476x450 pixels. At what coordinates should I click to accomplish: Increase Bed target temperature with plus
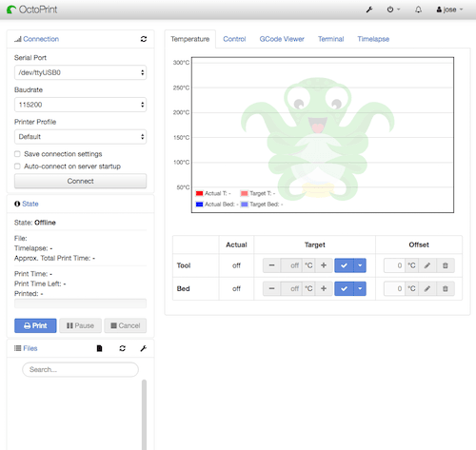[324, 288]
